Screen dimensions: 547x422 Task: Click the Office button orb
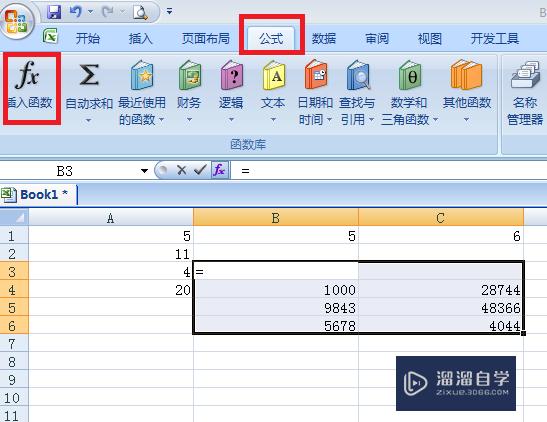point(16,22)
